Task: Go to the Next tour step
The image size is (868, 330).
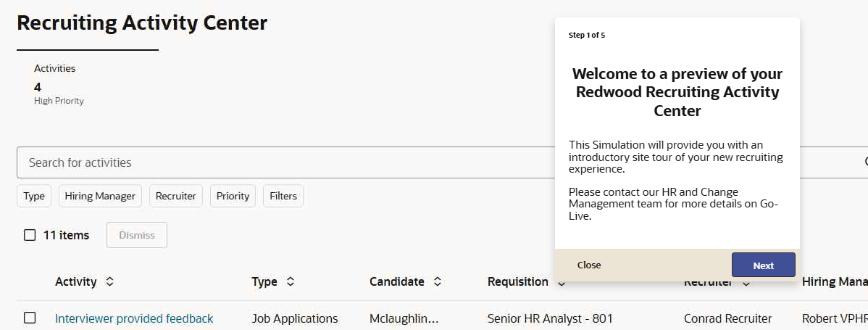Action: (x=763, y=265)
